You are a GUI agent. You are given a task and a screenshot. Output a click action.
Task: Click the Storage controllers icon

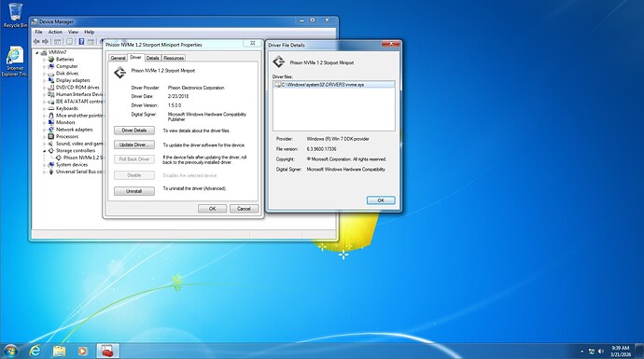coord(51,150)
